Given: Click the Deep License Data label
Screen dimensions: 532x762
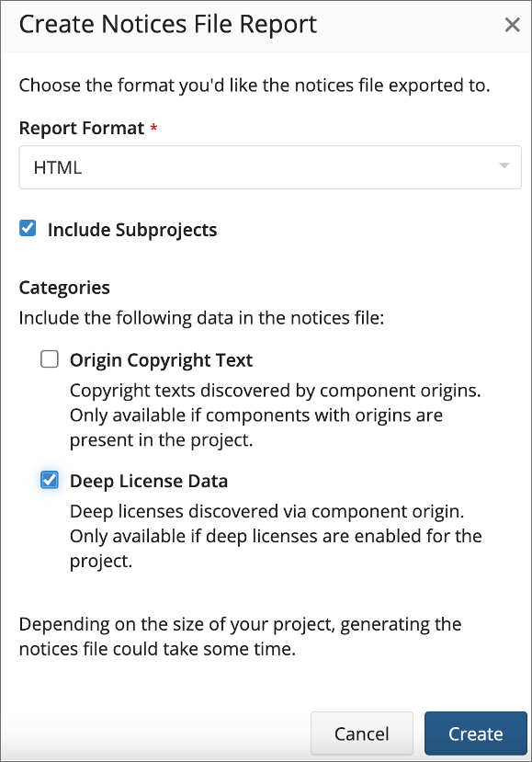Looking at the screenshot, I should click(149, 481).
